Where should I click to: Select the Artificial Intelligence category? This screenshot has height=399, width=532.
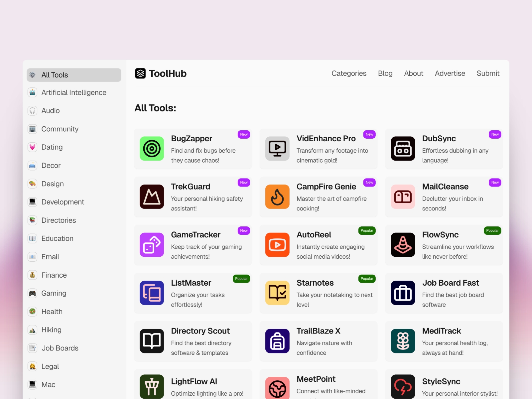tap(73, 92)
